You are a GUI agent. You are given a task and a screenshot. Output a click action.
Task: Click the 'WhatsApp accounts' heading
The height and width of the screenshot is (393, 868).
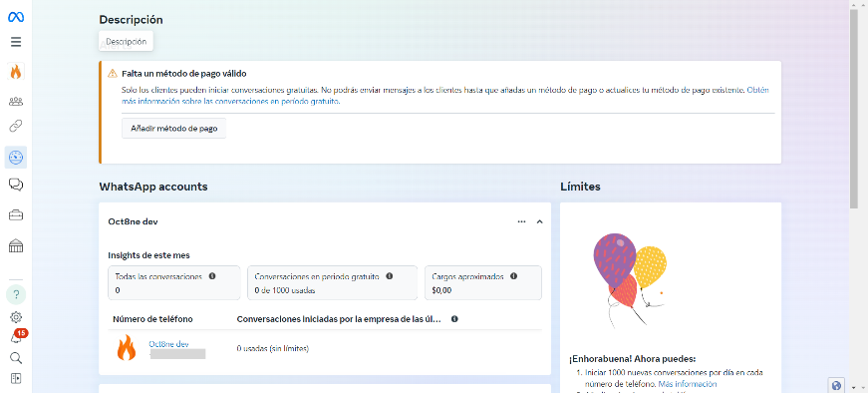(153, 187)
